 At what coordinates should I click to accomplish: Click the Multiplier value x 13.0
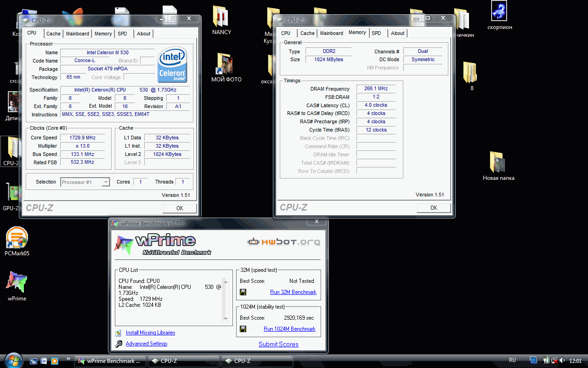click(x=82, y=146)
